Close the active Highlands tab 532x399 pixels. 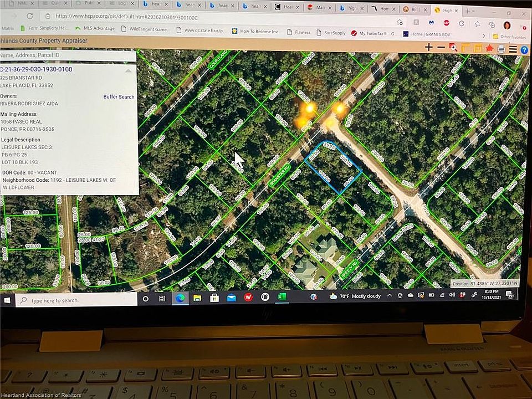(456, 11)
